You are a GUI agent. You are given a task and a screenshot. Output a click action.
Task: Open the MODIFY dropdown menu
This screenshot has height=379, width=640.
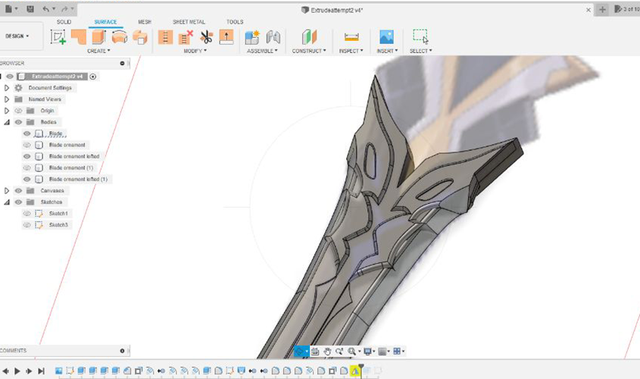point(195,51)
